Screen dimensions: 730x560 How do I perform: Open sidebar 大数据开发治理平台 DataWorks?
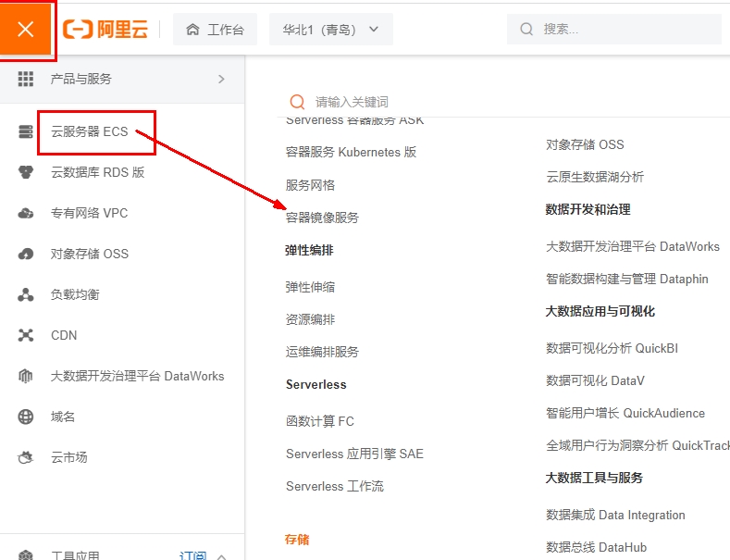tap(137, 376)
